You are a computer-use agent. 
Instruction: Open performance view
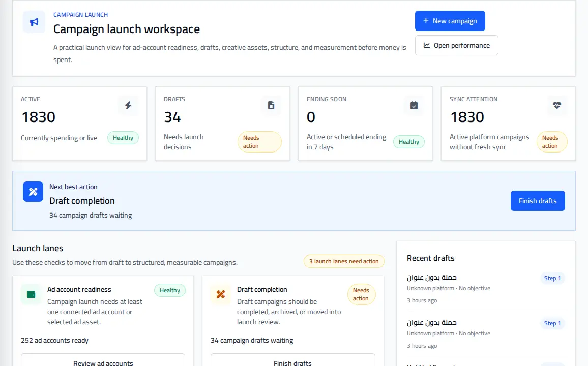coord(456,45)
